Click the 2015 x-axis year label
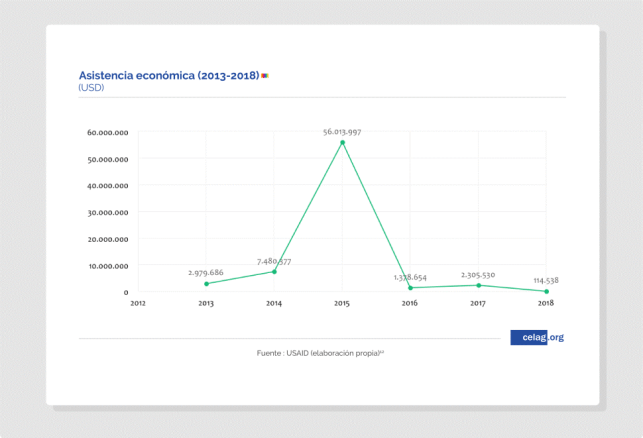 click(x=342, y=302)
